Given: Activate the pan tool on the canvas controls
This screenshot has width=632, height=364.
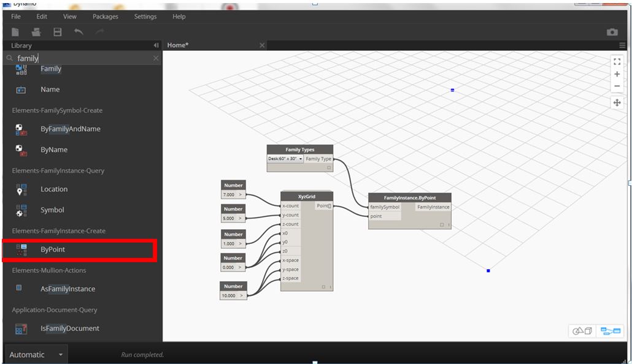Looking at the screenshot, I should tap(616, 102).
